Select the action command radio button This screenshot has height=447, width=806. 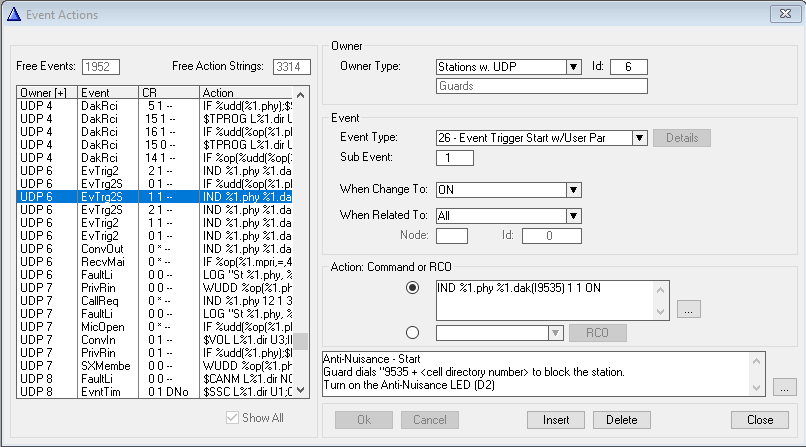[412, 288]
